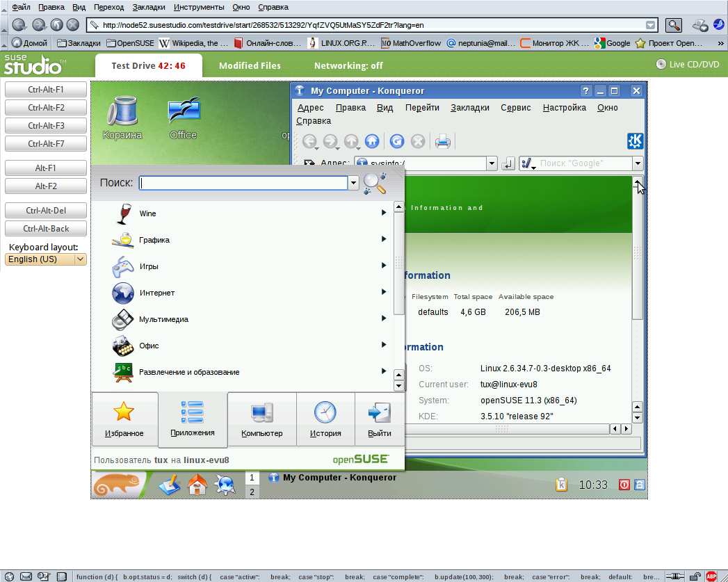Click the Alt-F2 button
This screenshot has width=728, height=582.
click(45, 186)
